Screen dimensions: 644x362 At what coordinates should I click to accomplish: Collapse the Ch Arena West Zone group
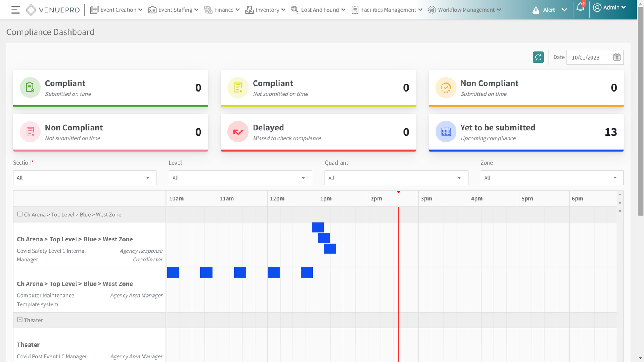tap(20, 214)
